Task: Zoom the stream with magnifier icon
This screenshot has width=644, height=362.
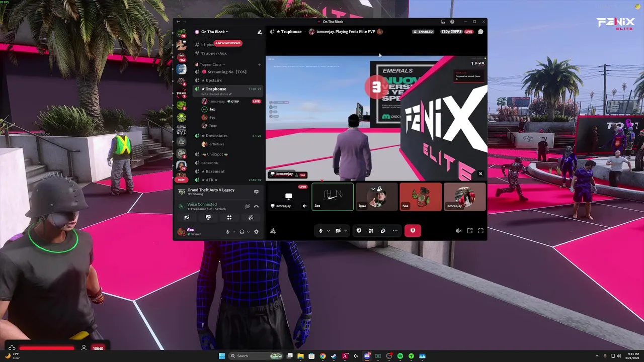Action: 480,174
